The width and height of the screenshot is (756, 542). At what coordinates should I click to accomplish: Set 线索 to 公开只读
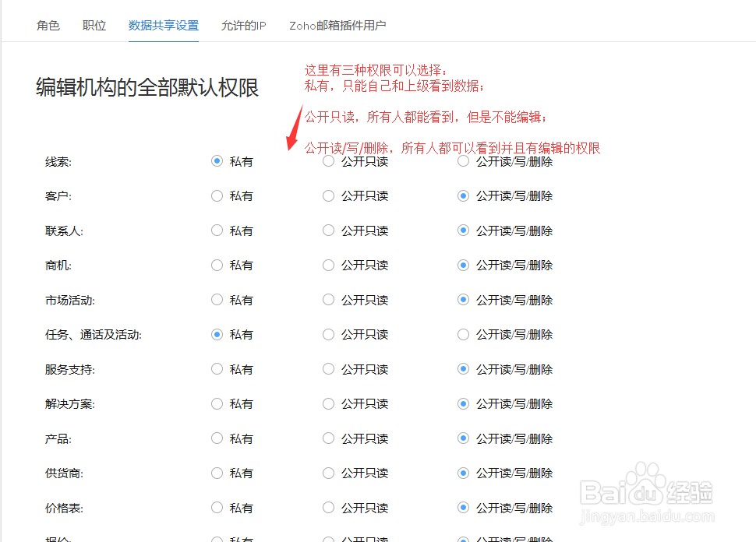click(329, 162)
